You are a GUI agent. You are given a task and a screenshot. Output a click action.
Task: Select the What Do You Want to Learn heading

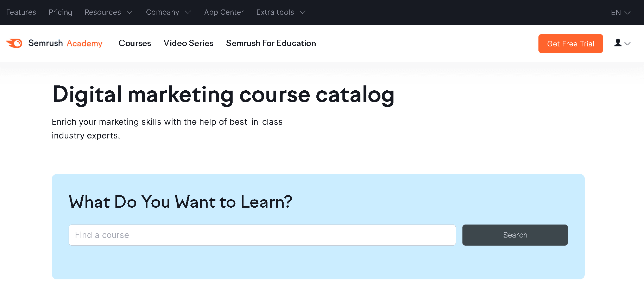click(181, 202)
